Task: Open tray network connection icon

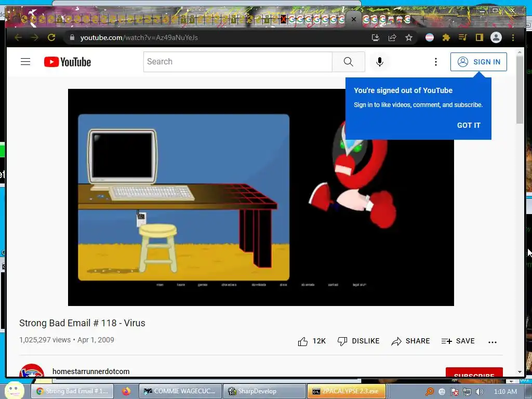Action: tap(467, 392)
